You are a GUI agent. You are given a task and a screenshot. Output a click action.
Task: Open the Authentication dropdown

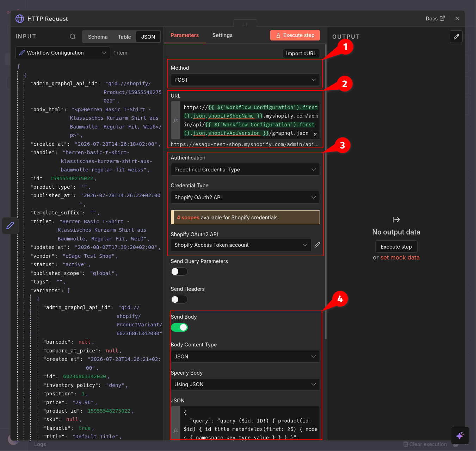click(x=245, y=170)
